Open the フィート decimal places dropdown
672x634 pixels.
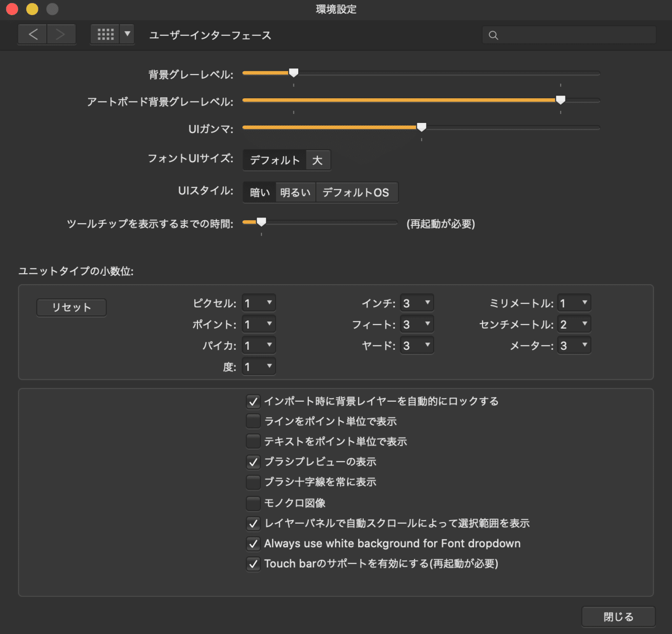coord(417,324)
